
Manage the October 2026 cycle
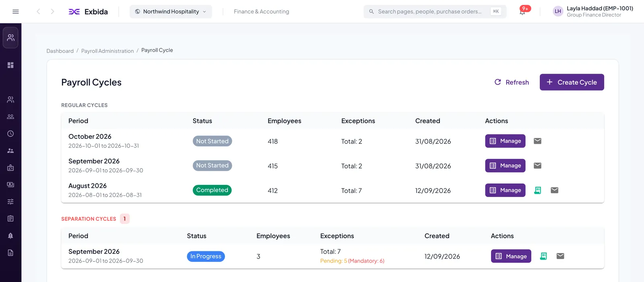point(505,141)
